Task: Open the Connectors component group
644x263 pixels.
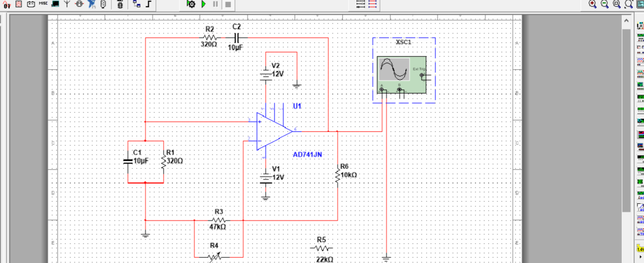Action: [x=103, y=4]
